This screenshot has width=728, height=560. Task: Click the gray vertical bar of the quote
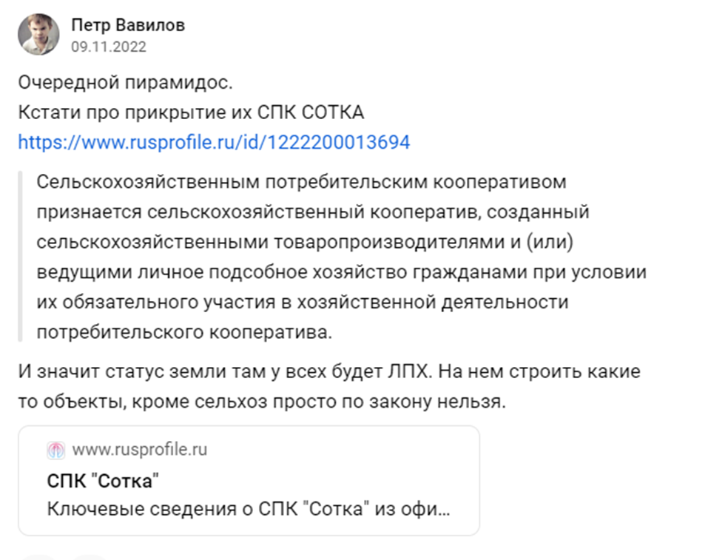tap(21, 257)
